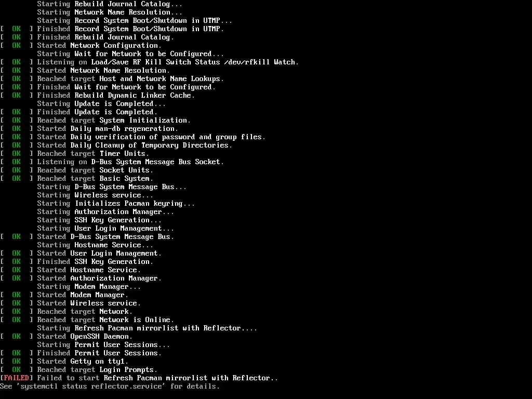Screen dimensions: 532x399
Task: Click the red FAILED status label
Action: coord(16,378)
